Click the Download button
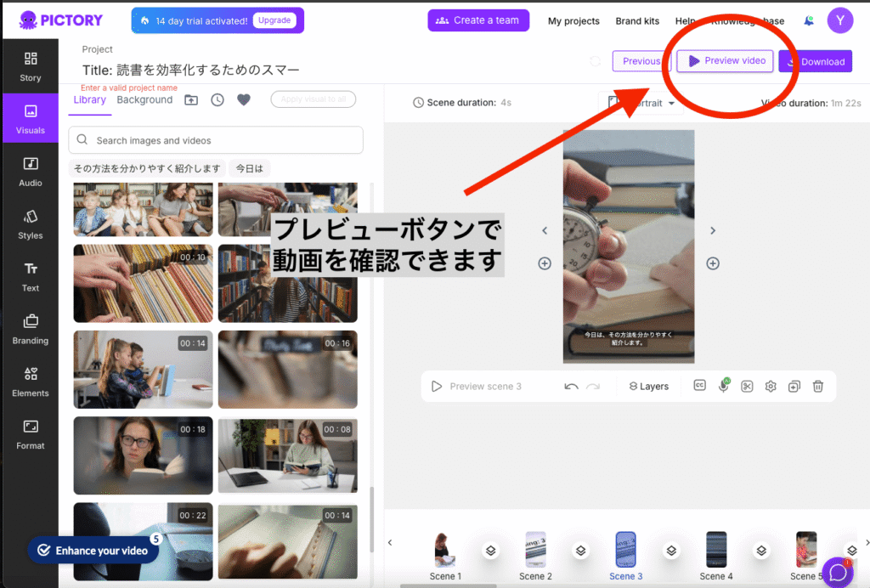The height and width of the screenshot is (588, 870). click(815, 61)
